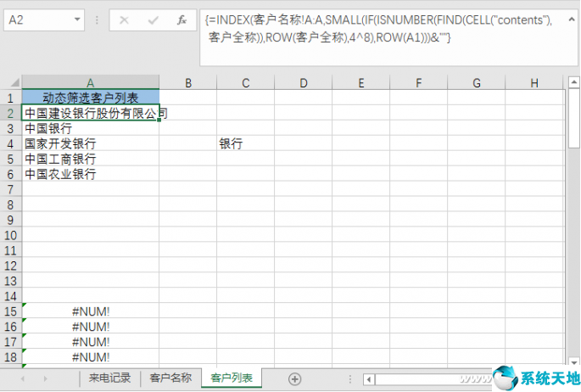The width and height of the screenshot is (581, 392).
Task: Switch to the 来电记录 sheet tab
Action: click(x=109, y=378)
